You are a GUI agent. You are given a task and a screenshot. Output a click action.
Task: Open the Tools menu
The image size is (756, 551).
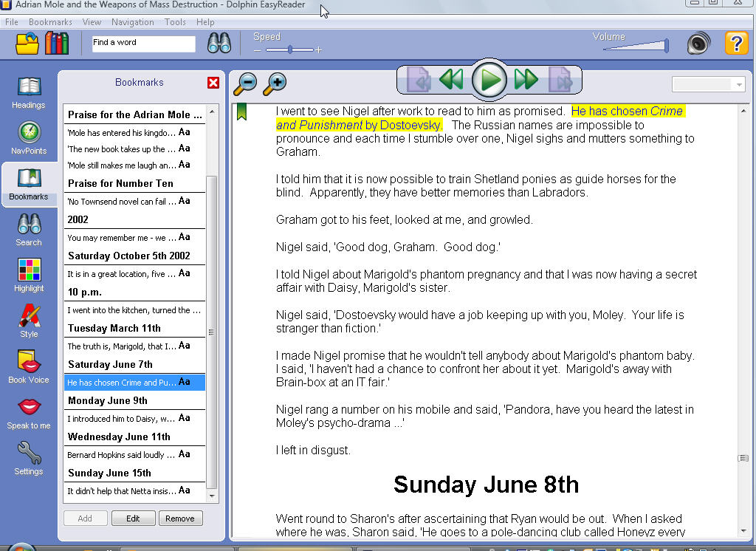[x=175, y=22]
